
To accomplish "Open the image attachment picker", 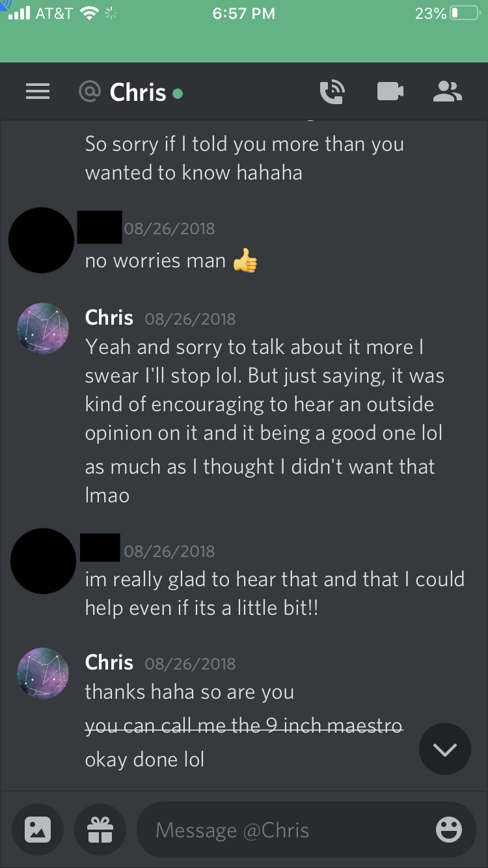I will (x=38, y=830).
